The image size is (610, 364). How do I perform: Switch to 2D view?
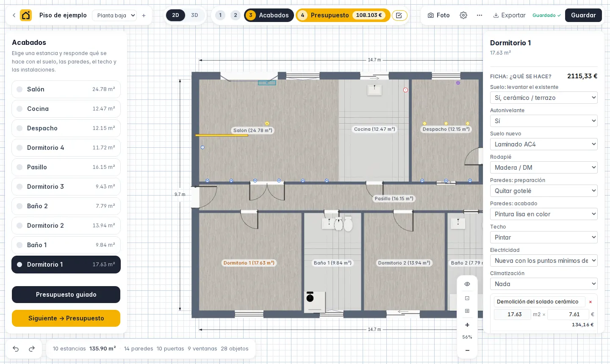tap(175, 15)
